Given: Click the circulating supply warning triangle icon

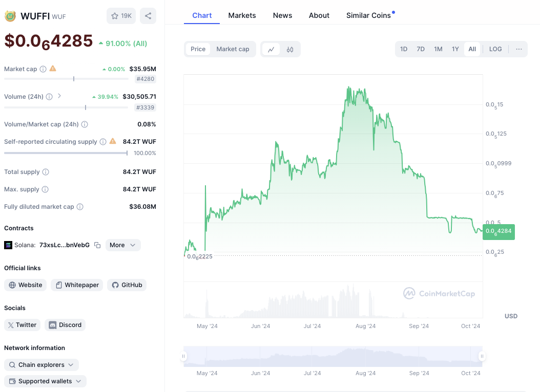Looking at the screenshot, I should click(x=113, y=141).
